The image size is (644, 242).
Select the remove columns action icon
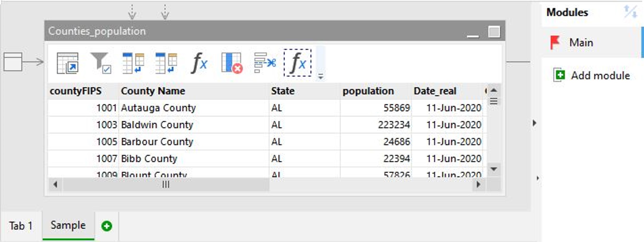232,63
